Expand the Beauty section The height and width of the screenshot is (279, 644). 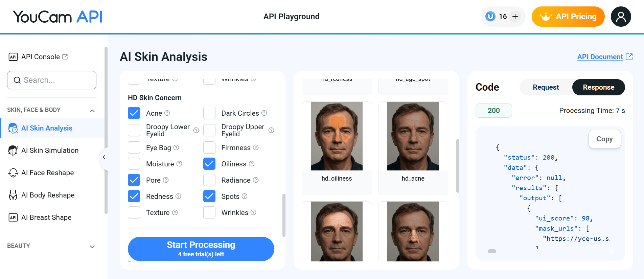coord(92,247)
